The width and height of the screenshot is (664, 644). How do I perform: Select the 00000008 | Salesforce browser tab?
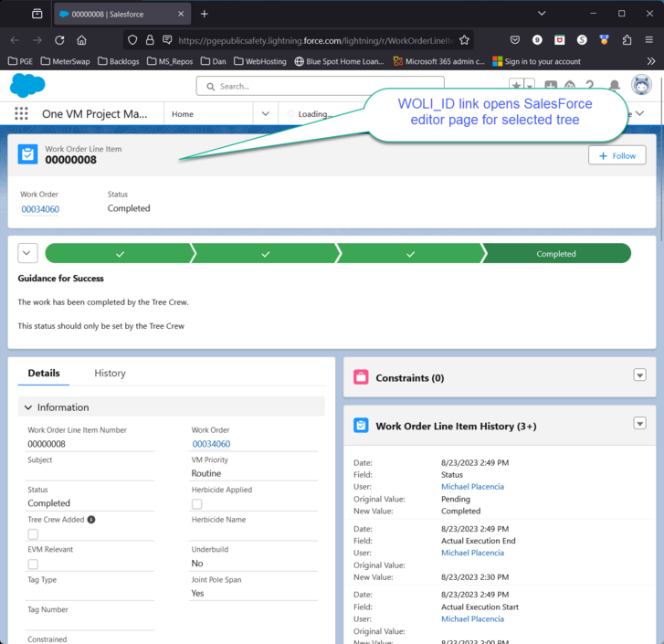122,14
